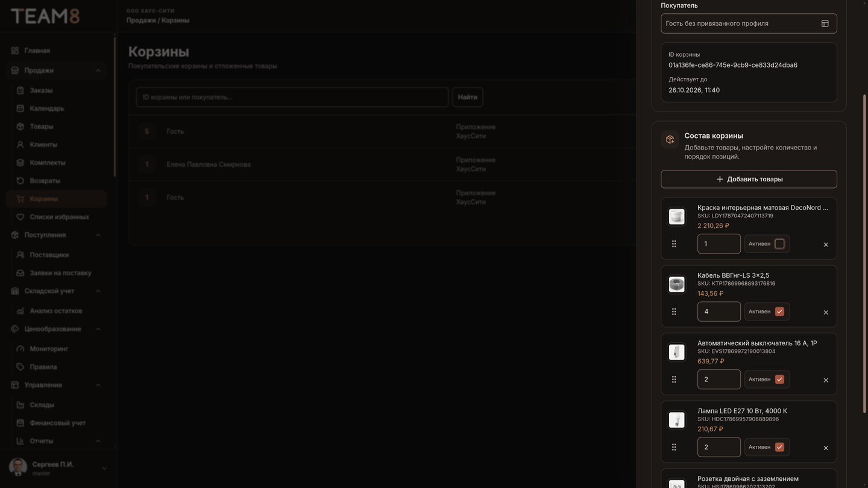This screenshot has width=868, height=488.
Task: Uncheck Активен for Лампа LED E27
Action: (779, 447)
